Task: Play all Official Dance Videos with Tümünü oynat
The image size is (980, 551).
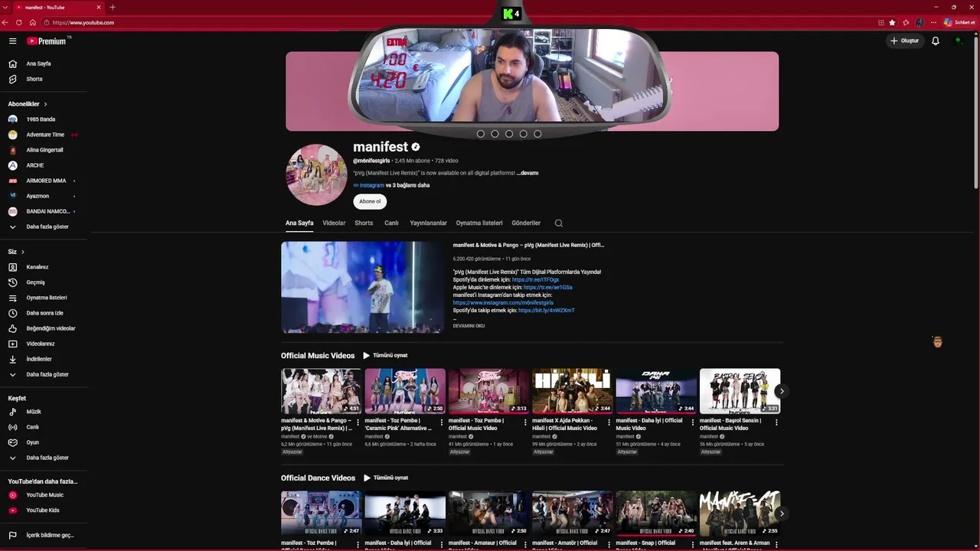Action: [x=385, y=478]
